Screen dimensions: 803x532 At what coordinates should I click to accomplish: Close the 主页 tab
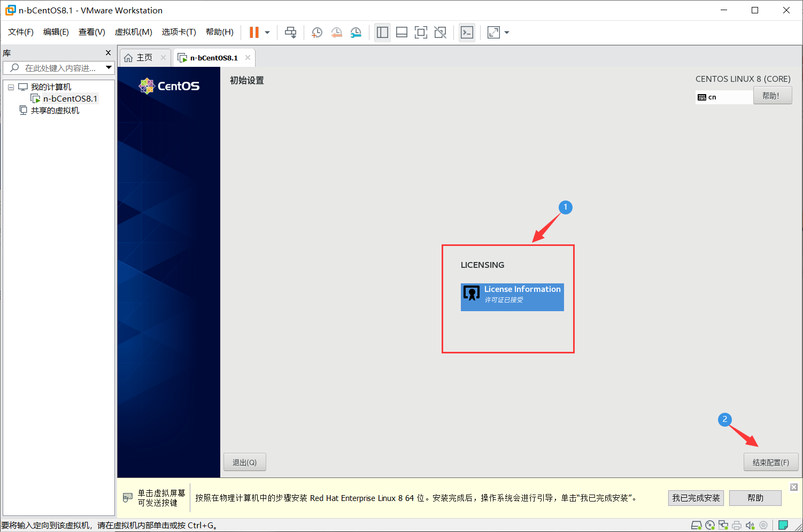point(163,58)
